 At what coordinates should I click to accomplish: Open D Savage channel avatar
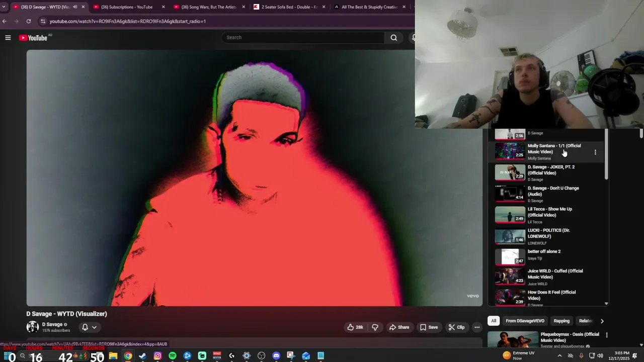click(x=33, y=327)
